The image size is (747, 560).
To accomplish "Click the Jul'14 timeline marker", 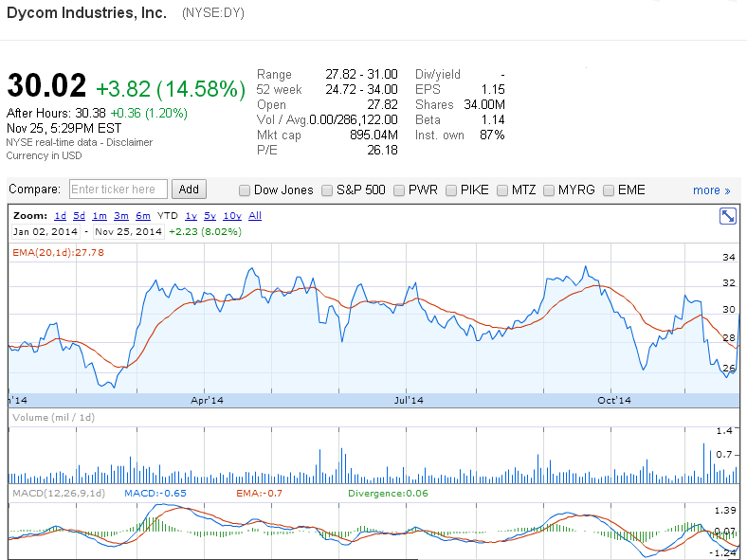I will 409,401.
